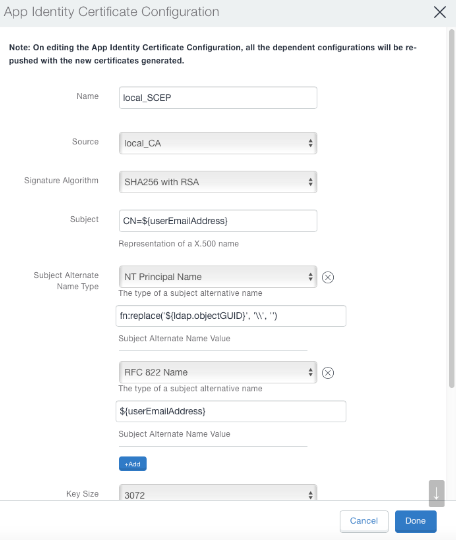Open the RFC 822 Name type dropdown
The height and width of the screenshot is (540, 456).
point(218,372)
